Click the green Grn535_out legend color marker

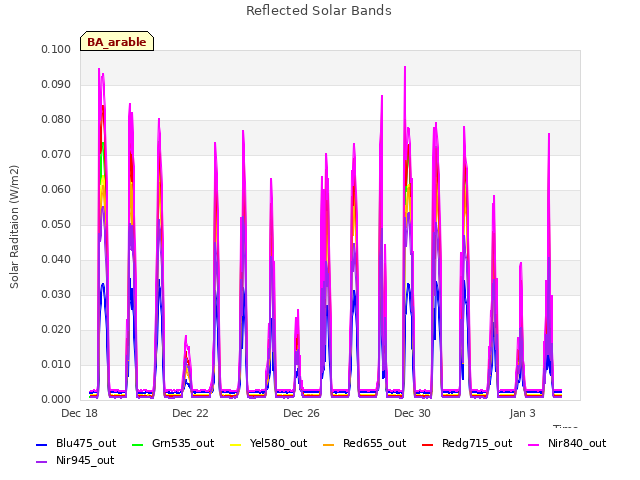click(138, 444)
